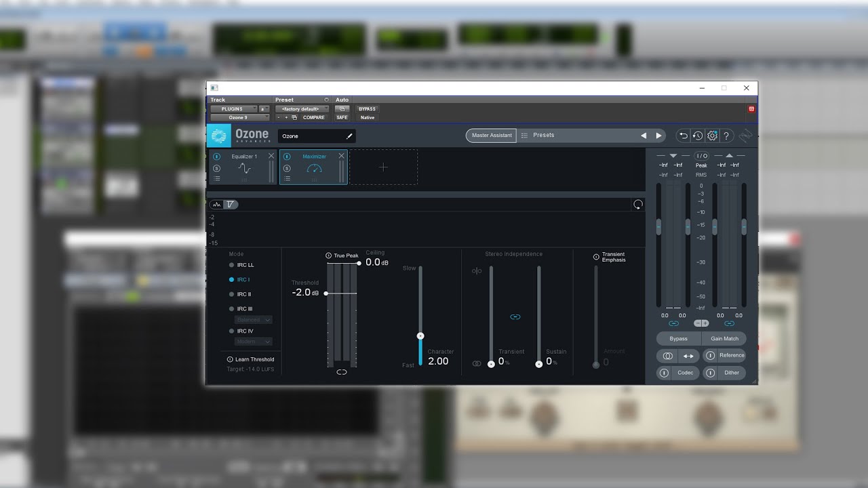Open the insert position 'a' dropdown
This screenshot has width=868, height=488.
(x=264, y=108)
